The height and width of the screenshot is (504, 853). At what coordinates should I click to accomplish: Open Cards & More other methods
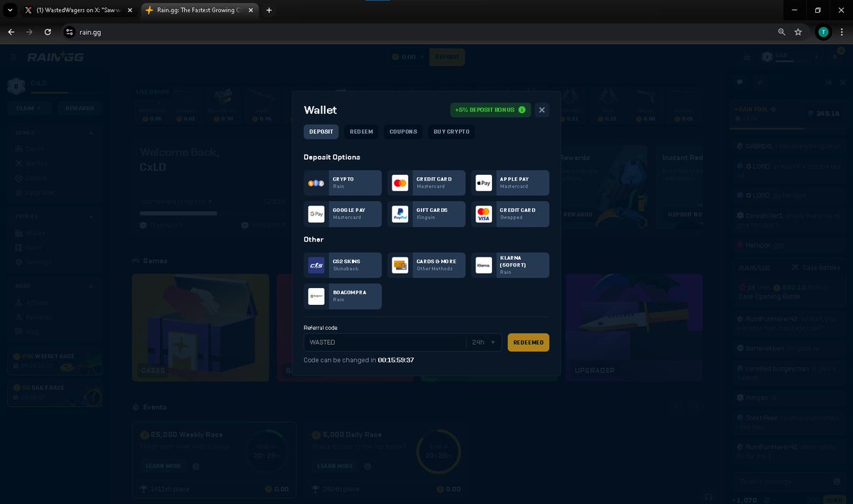click(x=426, y=265)
